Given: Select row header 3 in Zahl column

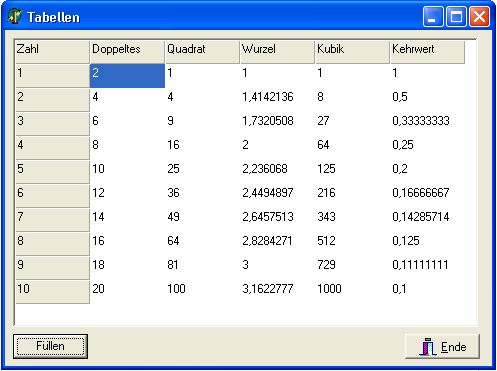Looking at the screenshot, I should click(x=52, y=124).
